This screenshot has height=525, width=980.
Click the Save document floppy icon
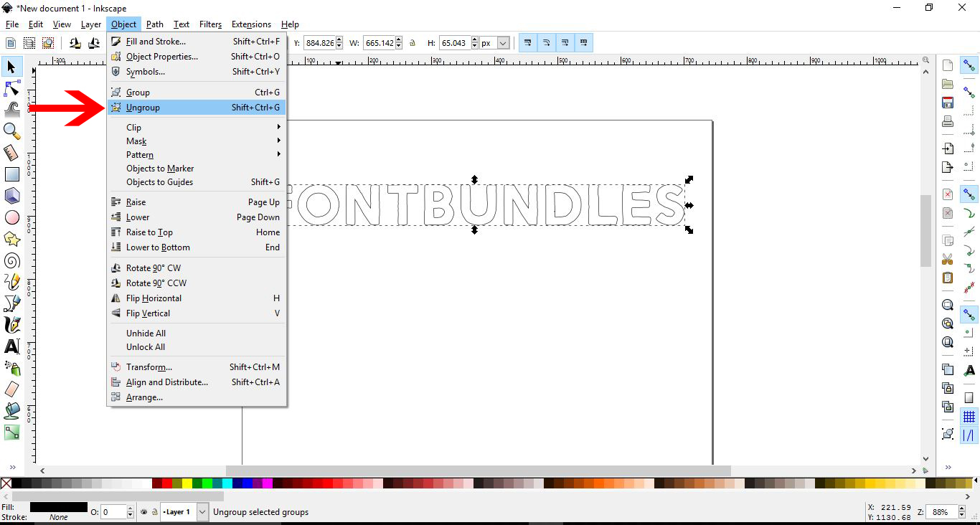coord(948,103)
